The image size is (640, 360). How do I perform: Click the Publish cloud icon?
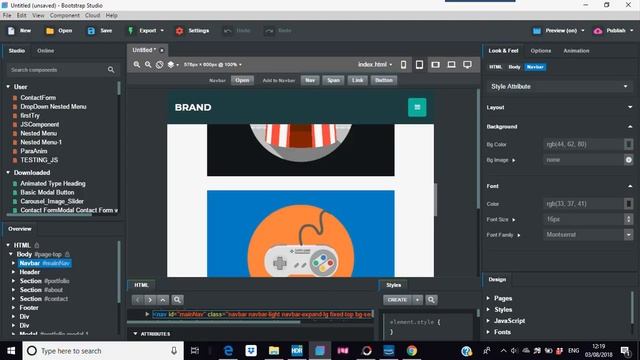[x=598, y=31]
